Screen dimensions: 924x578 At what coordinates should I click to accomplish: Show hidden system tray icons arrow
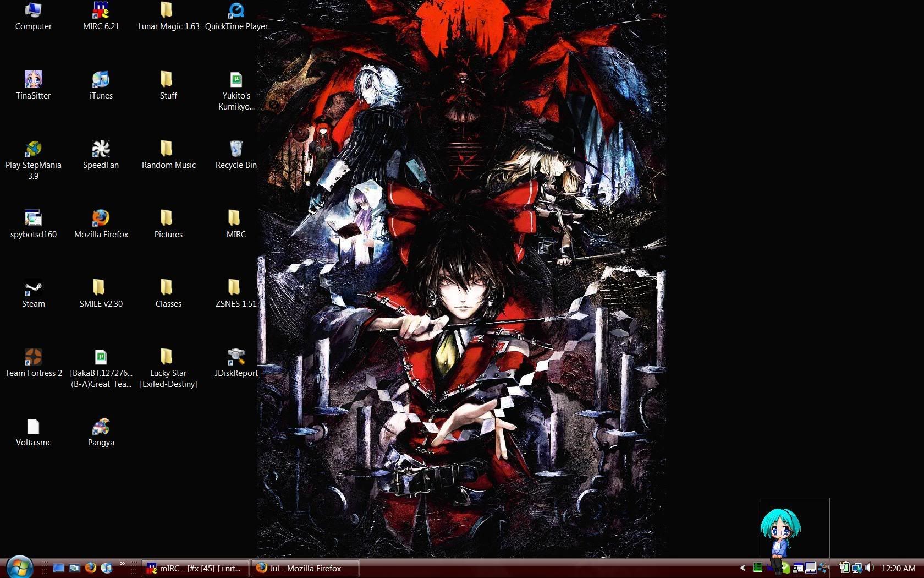click(743, 568)
